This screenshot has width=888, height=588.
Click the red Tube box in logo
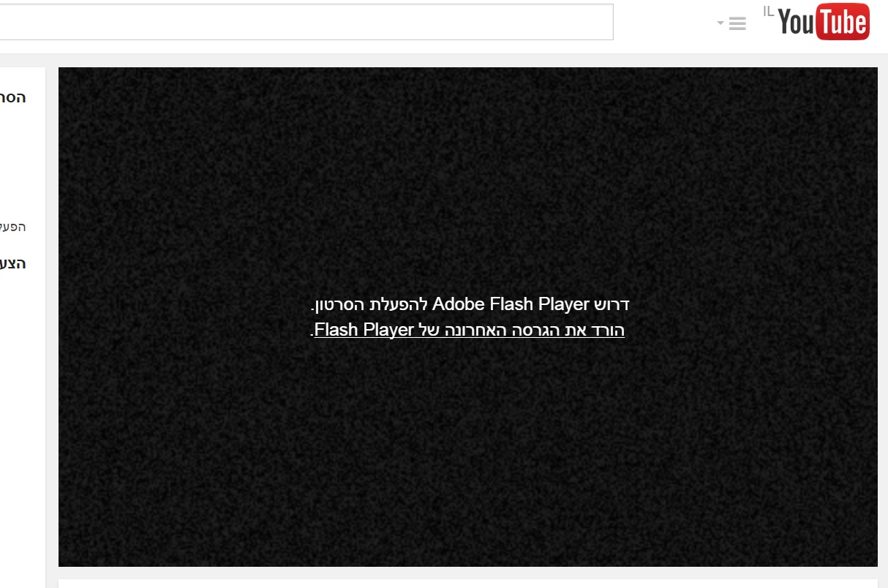click(841, 22)
